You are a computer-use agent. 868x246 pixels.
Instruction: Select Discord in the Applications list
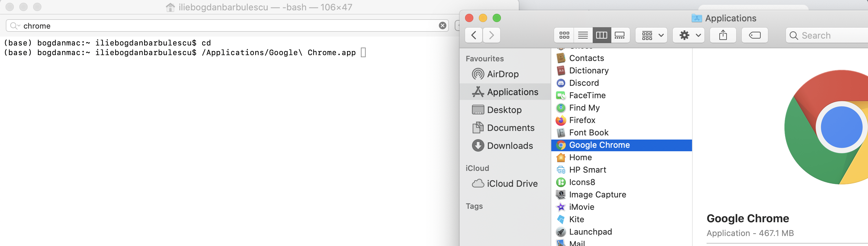point(584,83)
